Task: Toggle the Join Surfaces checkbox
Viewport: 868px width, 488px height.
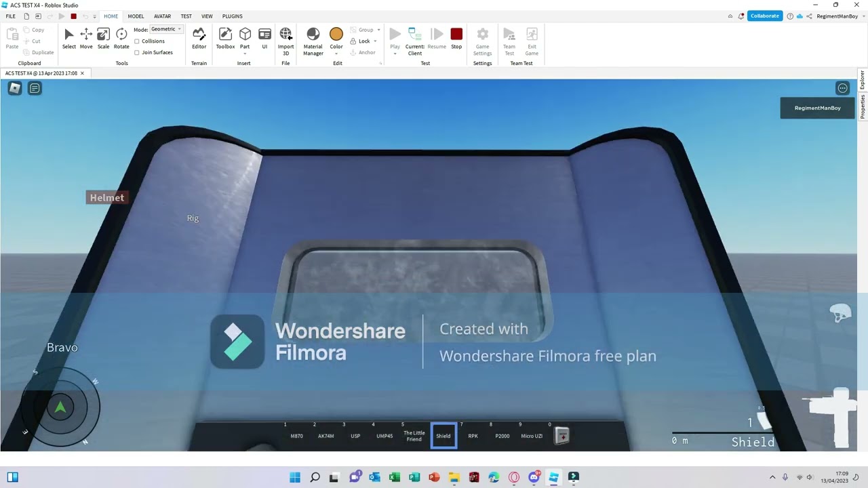Action: click(x=137, y=52)
